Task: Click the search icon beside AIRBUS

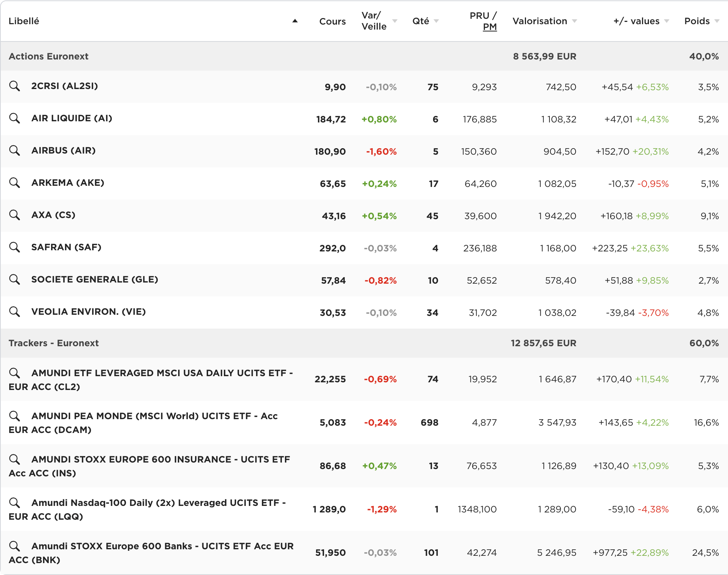Action: (x=15, y=150)
